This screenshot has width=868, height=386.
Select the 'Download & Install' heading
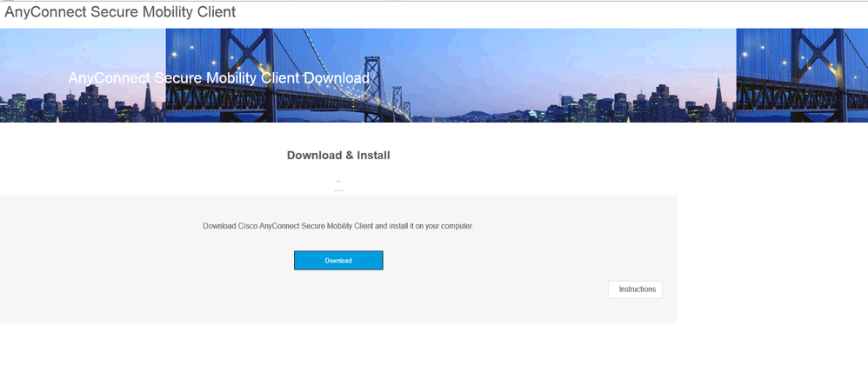[338, 156]
